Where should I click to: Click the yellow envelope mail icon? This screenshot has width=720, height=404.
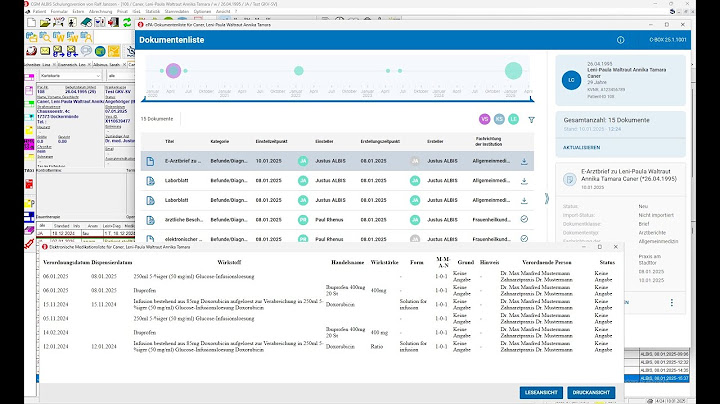pos(45,51)
